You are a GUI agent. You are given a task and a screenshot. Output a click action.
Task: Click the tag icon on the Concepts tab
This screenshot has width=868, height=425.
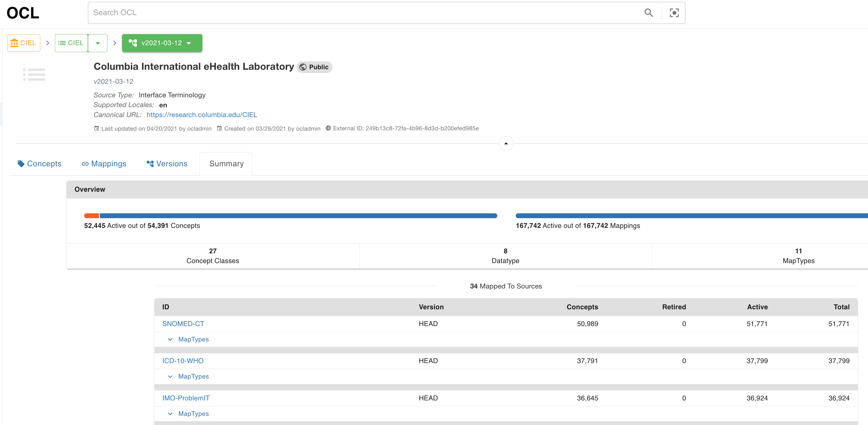click(x=21, y=164)
